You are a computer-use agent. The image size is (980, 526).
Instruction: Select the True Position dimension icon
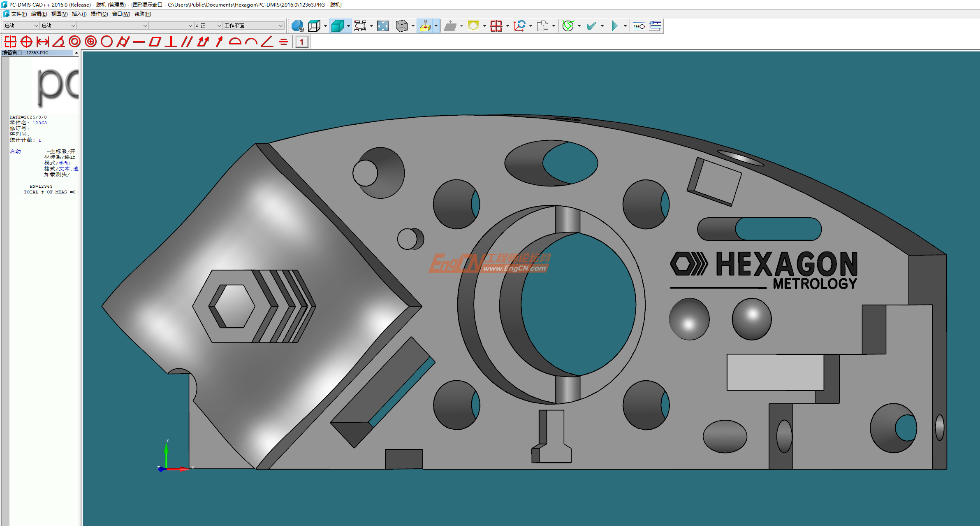click(26, 42)
